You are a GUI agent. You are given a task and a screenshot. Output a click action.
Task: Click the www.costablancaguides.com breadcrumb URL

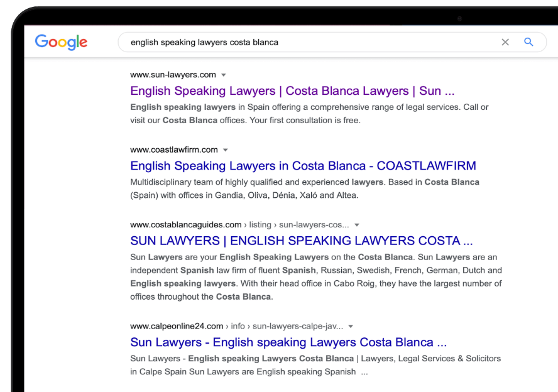(x=239, y=225)
